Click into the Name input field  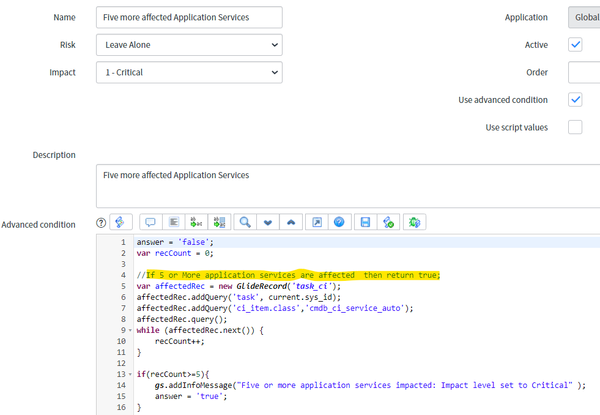(189, 17)
